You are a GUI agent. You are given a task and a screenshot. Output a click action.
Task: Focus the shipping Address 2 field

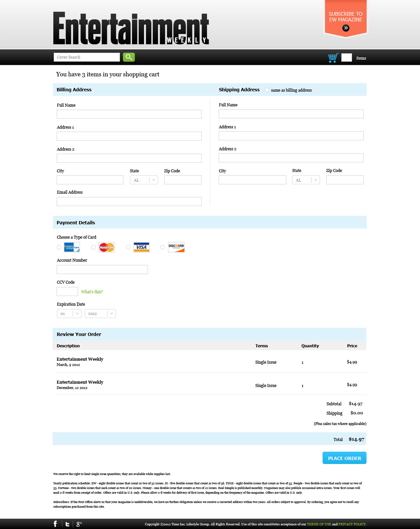[291, 158]
